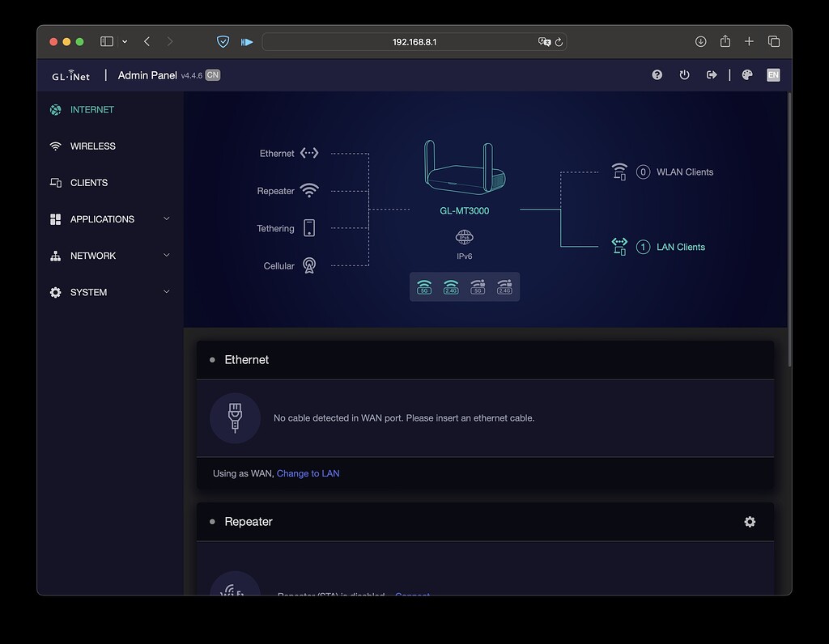829x644 pixels.
Task: Click the EN language switcher button
Action: click(773, 74)
